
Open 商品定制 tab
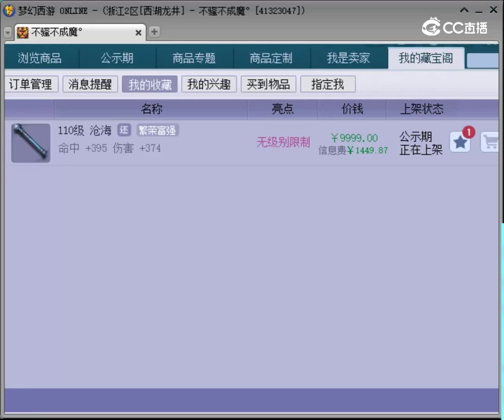pyautogui.click(x=271, y=58)
